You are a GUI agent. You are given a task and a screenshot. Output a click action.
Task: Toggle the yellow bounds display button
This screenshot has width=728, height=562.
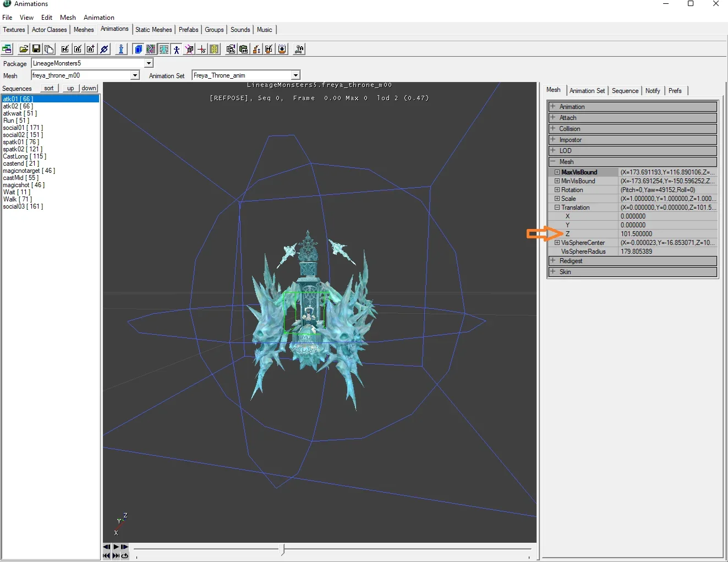215,49
